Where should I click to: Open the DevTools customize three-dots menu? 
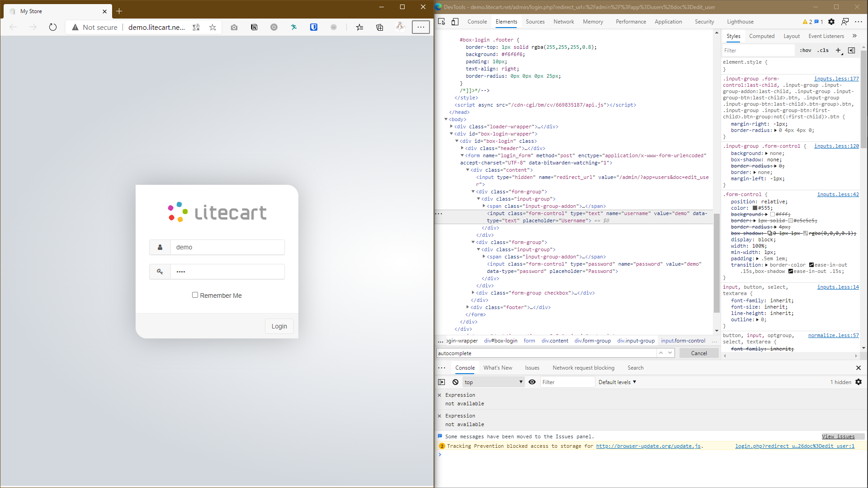tap(859, 22)
